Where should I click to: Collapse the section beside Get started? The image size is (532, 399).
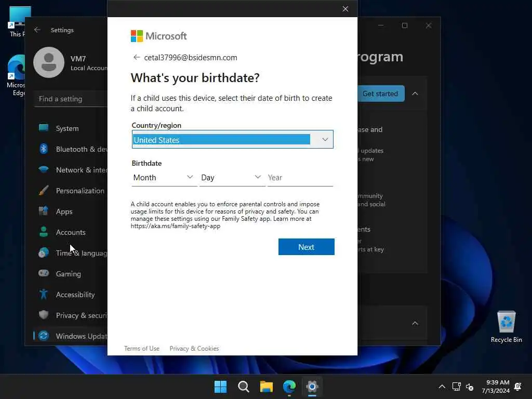[x=415, y=94]
